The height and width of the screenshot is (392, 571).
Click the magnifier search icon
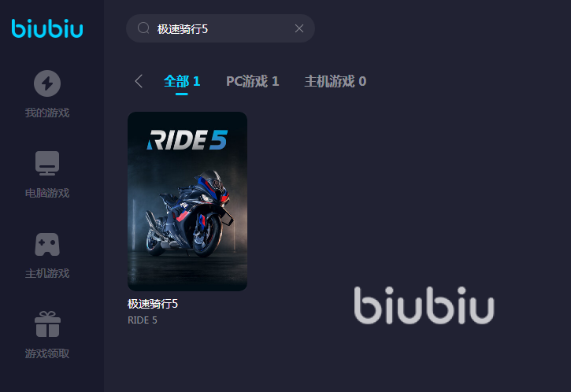tap(143, 28)
